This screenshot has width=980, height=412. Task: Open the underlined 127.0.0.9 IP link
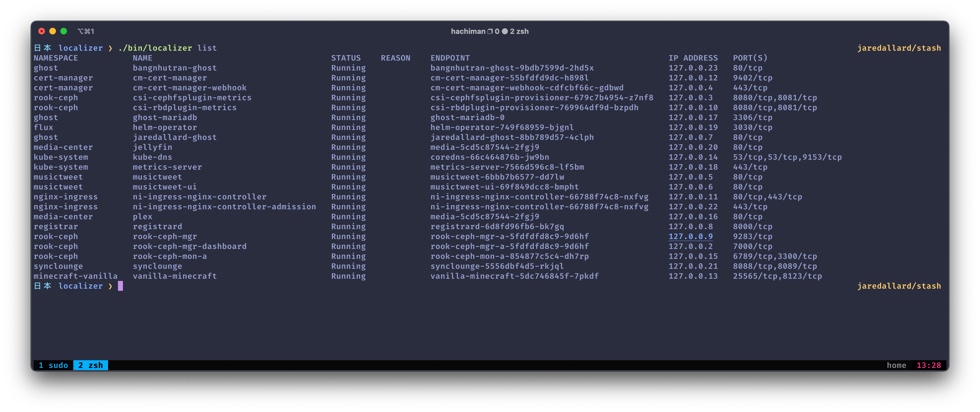pyautogui.click(x=690, y=236)
